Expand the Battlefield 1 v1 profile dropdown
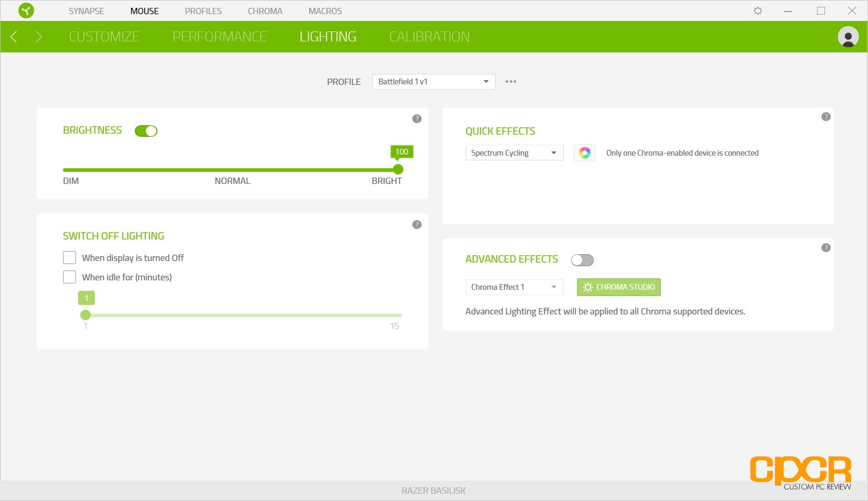 (434, 81)
